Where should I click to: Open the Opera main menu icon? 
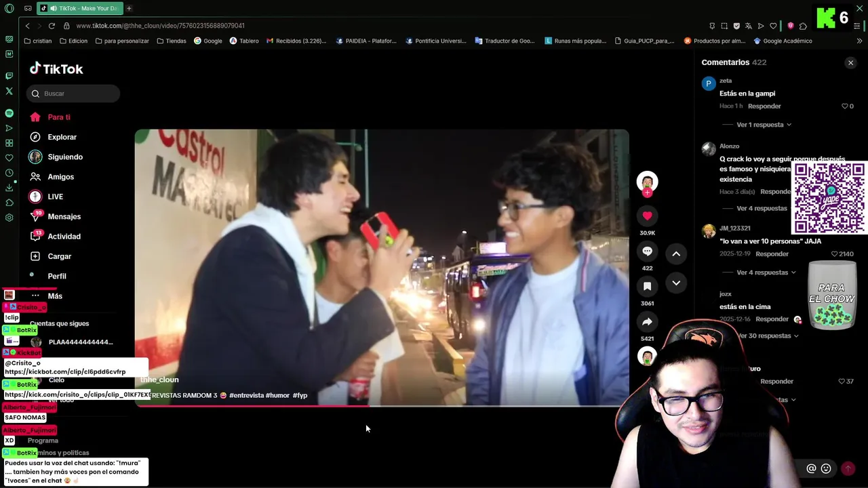coord(9,8)
